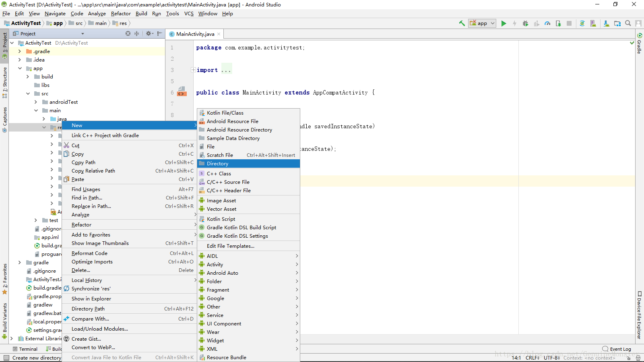Image resolution: width=644 pixels, height=362 pixels.
Task: Click the Attach debugger to Android process icon
Action: (558, 23)
